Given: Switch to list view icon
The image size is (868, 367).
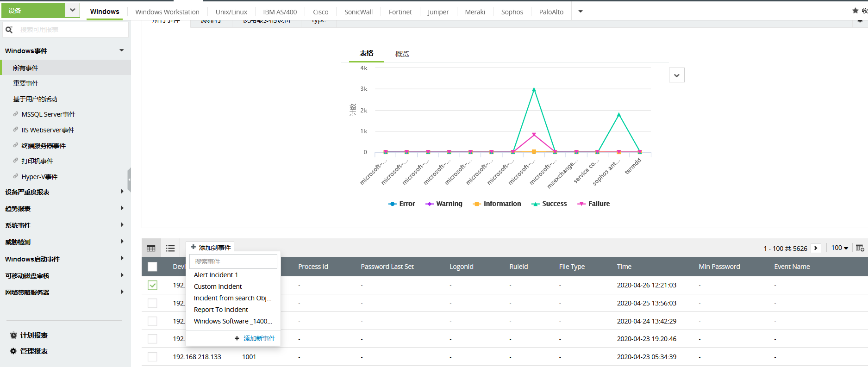Looking at the screenshot, I should pos(170,248).
